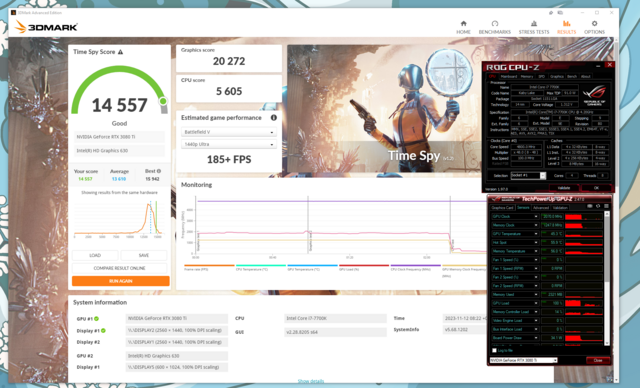Switch to Graphics Card tab in GPU-Z
The height and width of the screenshot is (388, 640).
(x=502, y=208)
